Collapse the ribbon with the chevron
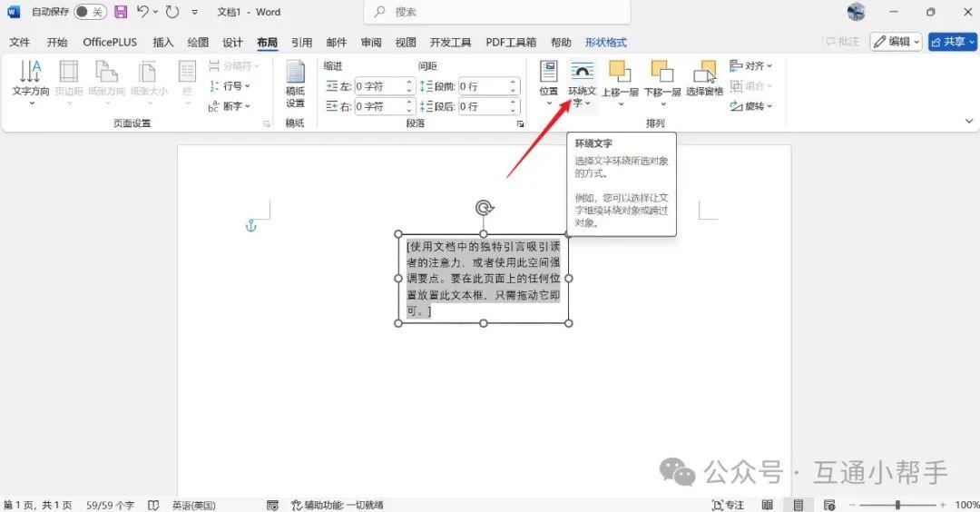Image resolution: width=980 pixels, height=512 pixels. tap(969, 122)
